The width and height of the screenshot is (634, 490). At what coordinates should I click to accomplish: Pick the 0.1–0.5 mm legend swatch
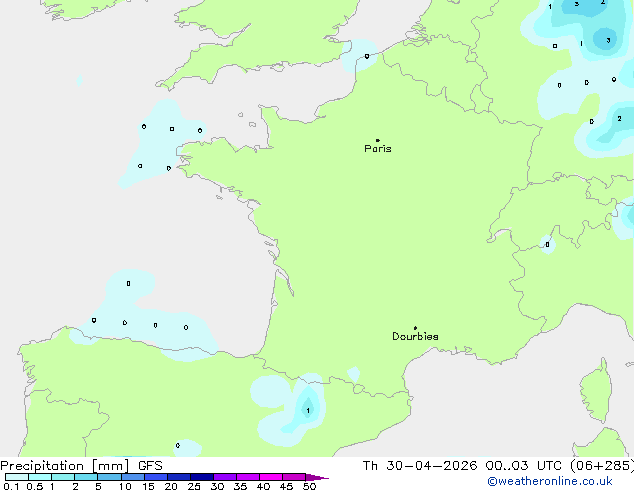17,477
